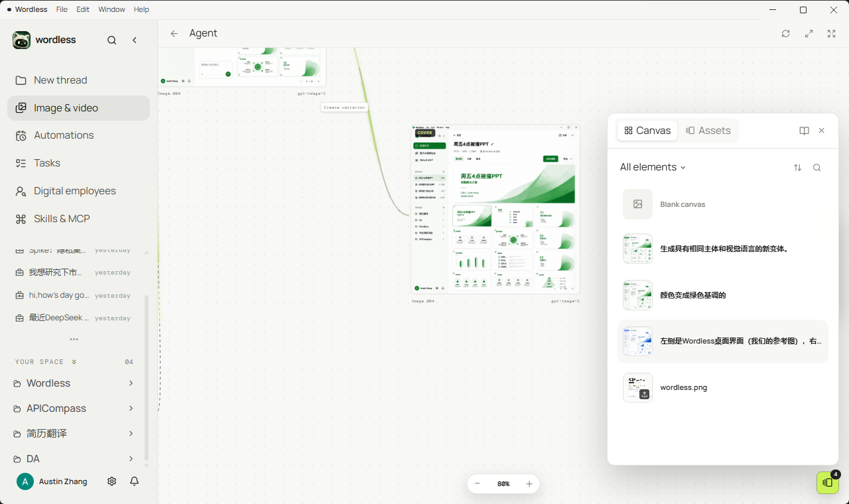Open the 颜色变成绿色基调的 element
Image resolution: width=849 pixels, height=504 pixels.
tap(723, 295)
